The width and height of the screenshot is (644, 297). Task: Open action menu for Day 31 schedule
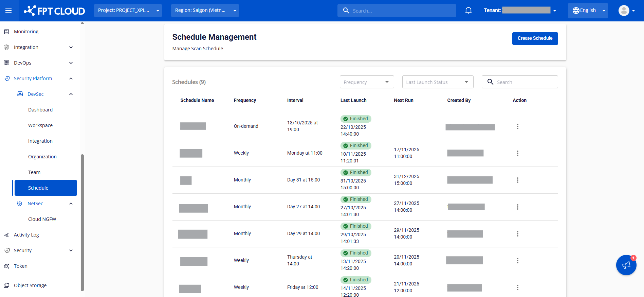tap(517, 180)
